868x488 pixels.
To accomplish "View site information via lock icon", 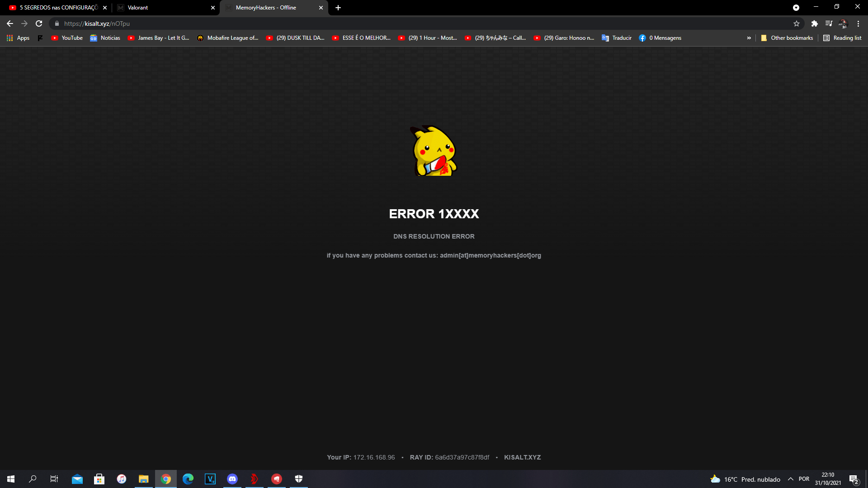I will [57, 23].
